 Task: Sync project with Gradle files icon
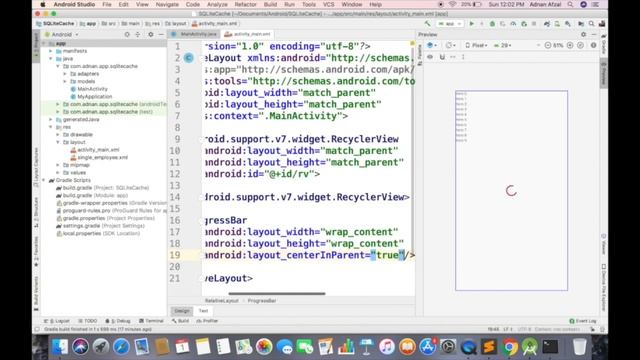547,24
